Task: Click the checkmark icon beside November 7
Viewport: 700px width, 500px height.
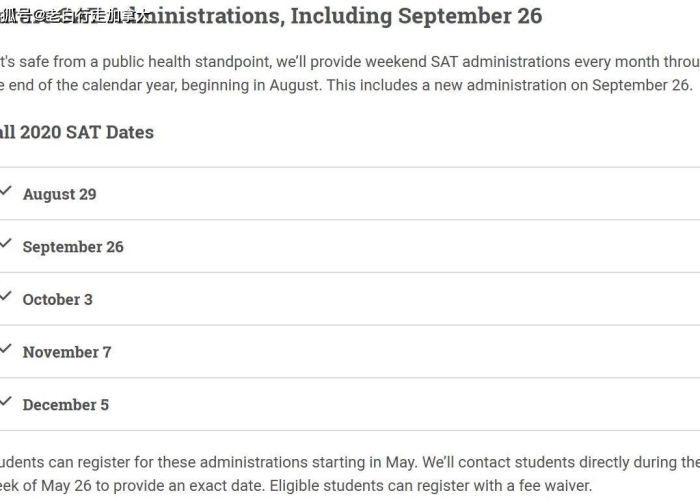Action: point(5,349)
